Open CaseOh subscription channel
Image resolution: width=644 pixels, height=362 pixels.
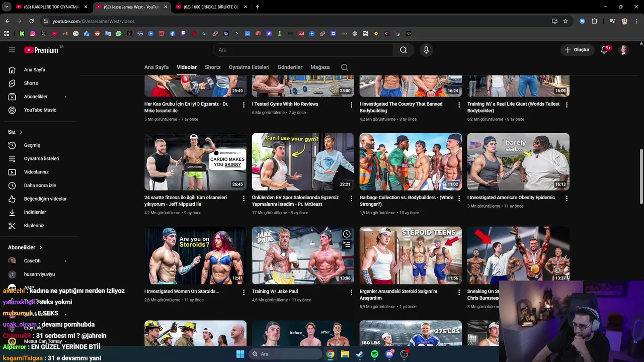coord(40,261)
